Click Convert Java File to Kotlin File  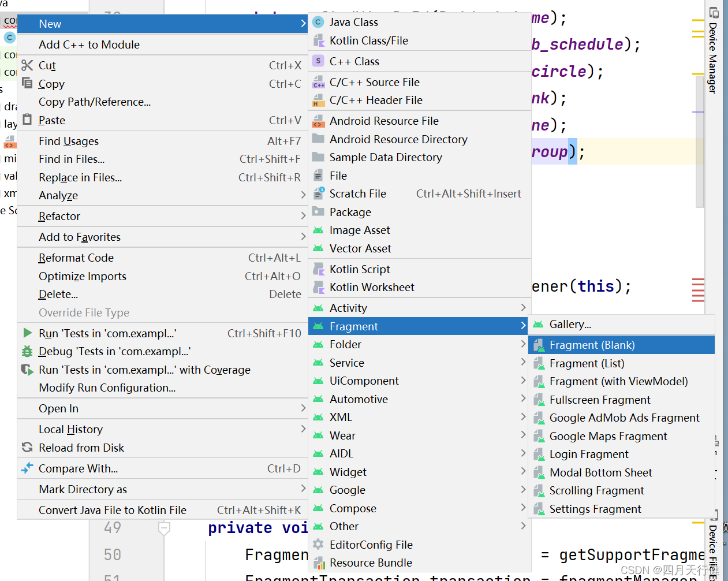pyautogui.click(x=162, y=510)
